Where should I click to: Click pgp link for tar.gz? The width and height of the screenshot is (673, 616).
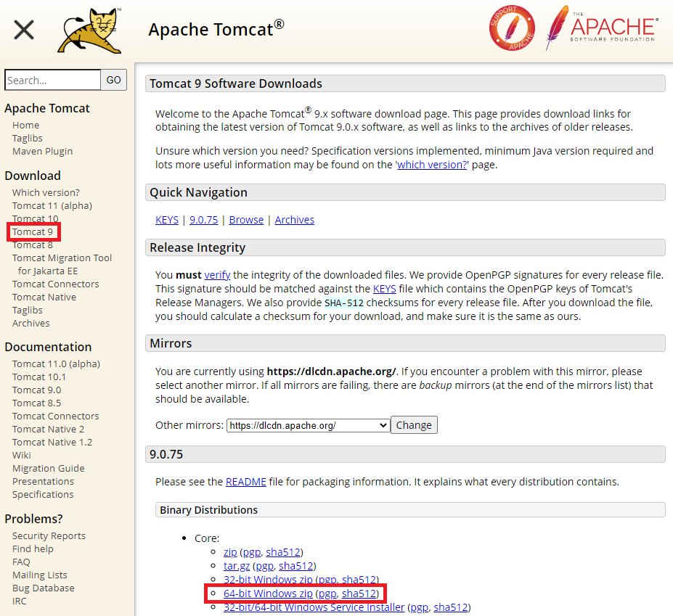(265, 566)
